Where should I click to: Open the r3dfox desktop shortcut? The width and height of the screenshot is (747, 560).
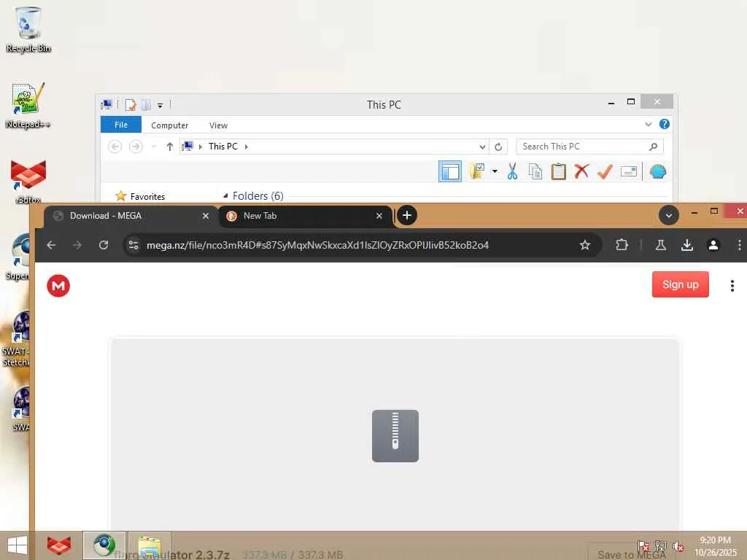(28, 182)
